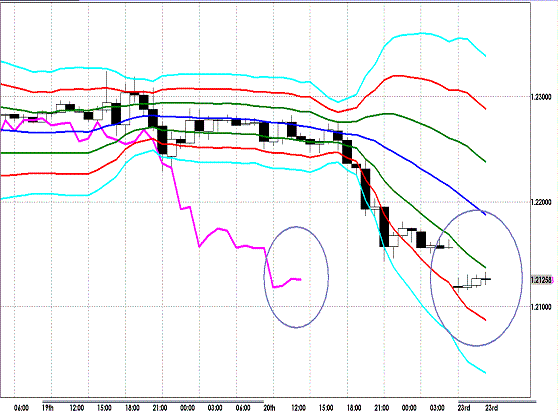This screenshot has height=414, width=558.
Task: Click the 20th date label on time axis
Action: pos(269,408)
